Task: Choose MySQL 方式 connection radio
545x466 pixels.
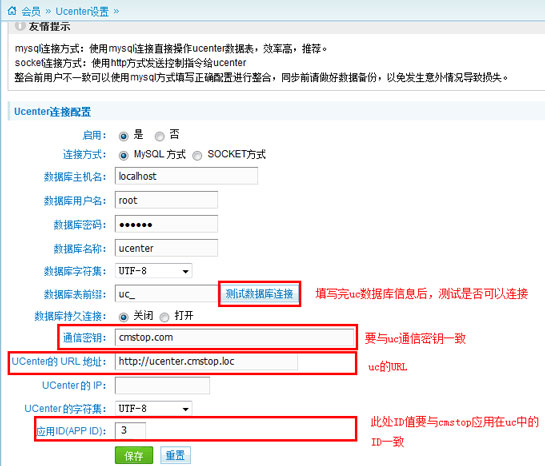Action: [123, 155]
